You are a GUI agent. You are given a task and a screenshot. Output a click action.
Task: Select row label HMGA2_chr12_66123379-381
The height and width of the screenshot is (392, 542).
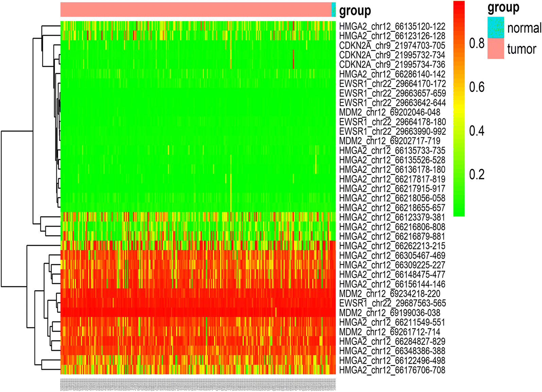pos(392,217)
